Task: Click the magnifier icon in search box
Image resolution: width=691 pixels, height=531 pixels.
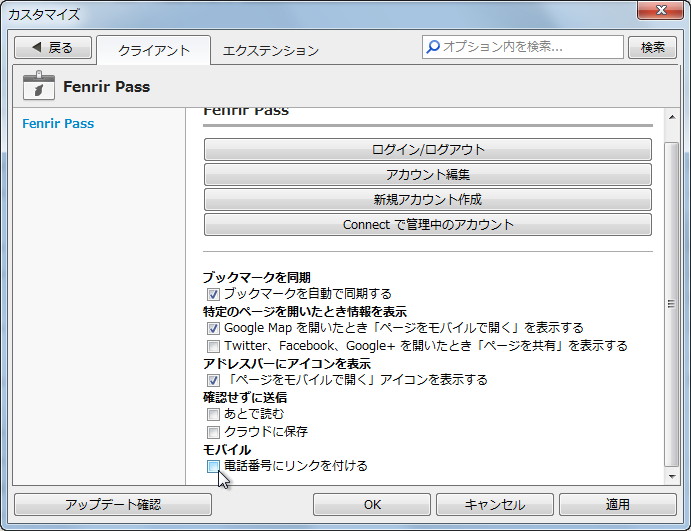Action: click(433, 47)
